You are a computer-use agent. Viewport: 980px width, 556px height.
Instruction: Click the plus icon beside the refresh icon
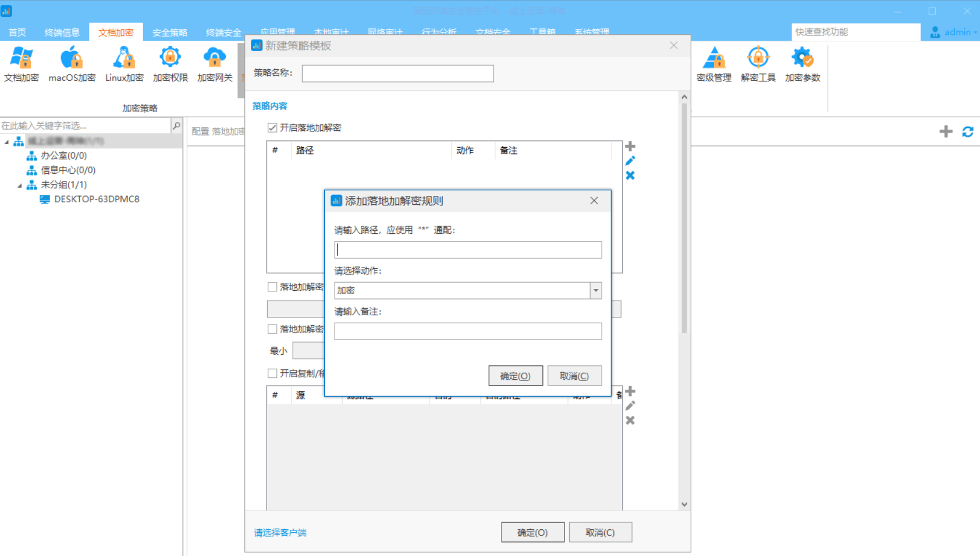pos(946,131)
